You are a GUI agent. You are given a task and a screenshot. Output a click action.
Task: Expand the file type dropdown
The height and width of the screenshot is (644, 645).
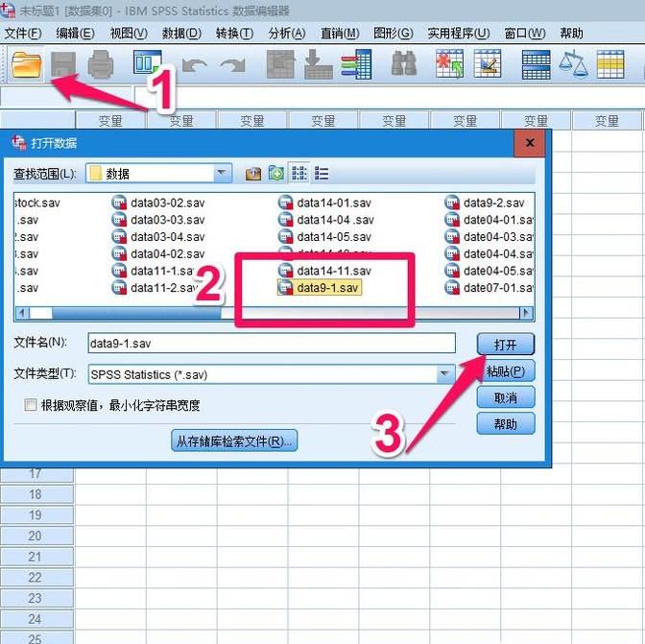444,373
